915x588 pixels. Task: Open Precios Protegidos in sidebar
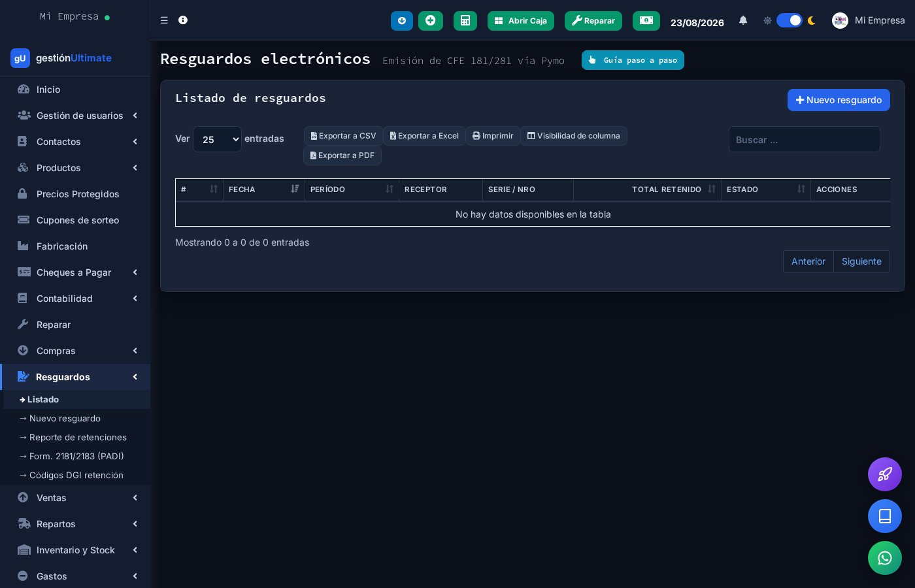tap(75, 194)
